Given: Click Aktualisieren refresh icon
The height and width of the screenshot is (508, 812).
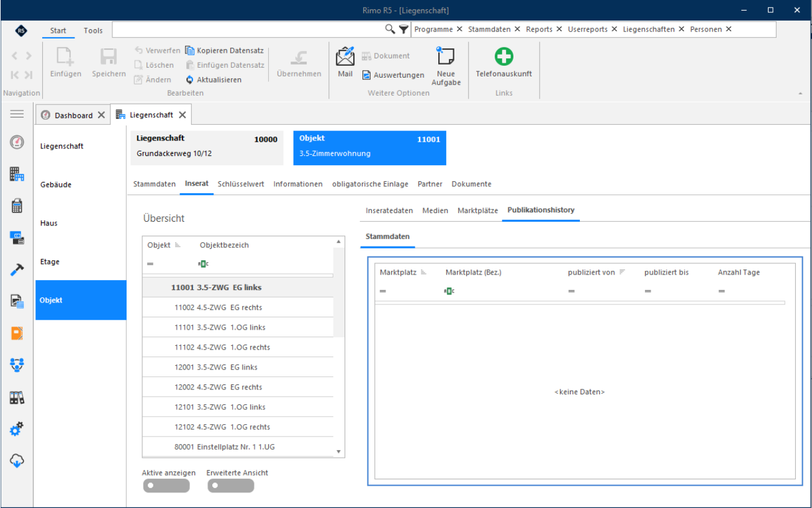Looking at the screenshot, I should pos(191,79).
